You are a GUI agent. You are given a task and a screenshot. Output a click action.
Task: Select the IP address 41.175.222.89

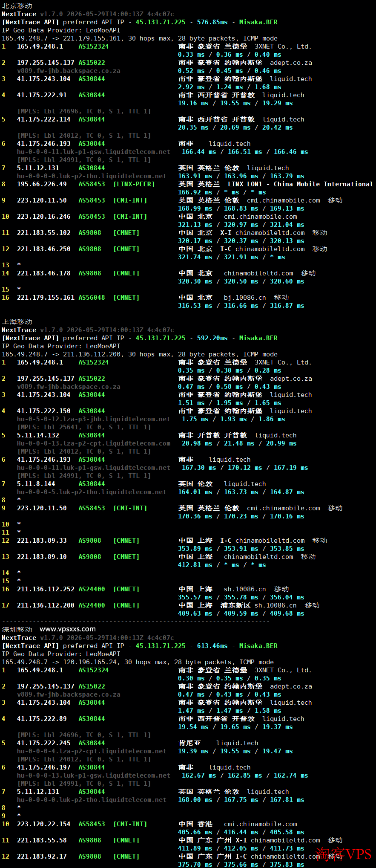pyautogui.click(x=42, y=719)
